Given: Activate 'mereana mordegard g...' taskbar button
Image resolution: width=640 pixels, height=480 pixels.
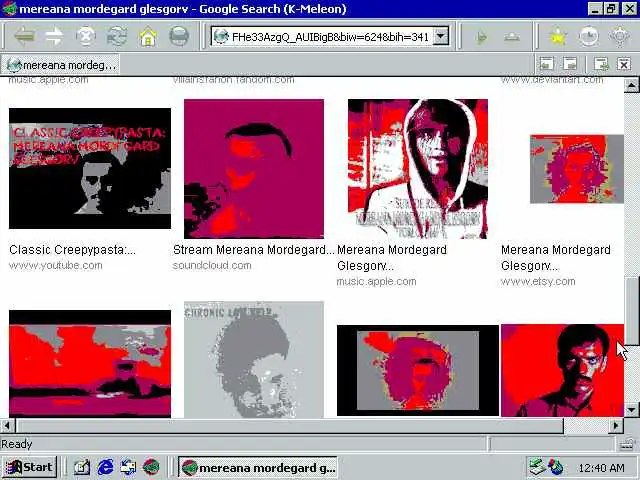Looking at the screenshot, I should click(258, 467).
